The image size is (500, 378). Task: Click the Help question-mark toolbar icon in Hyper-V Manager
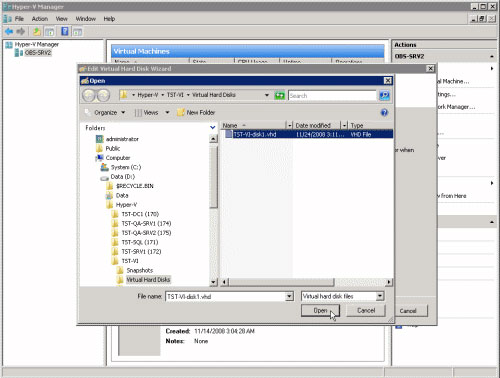tap(65, 32)
